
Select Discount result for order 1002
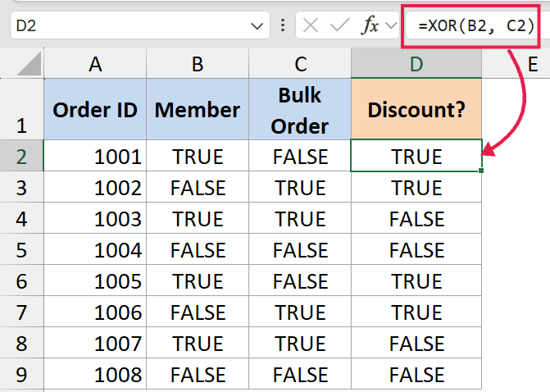pos(416,187)
